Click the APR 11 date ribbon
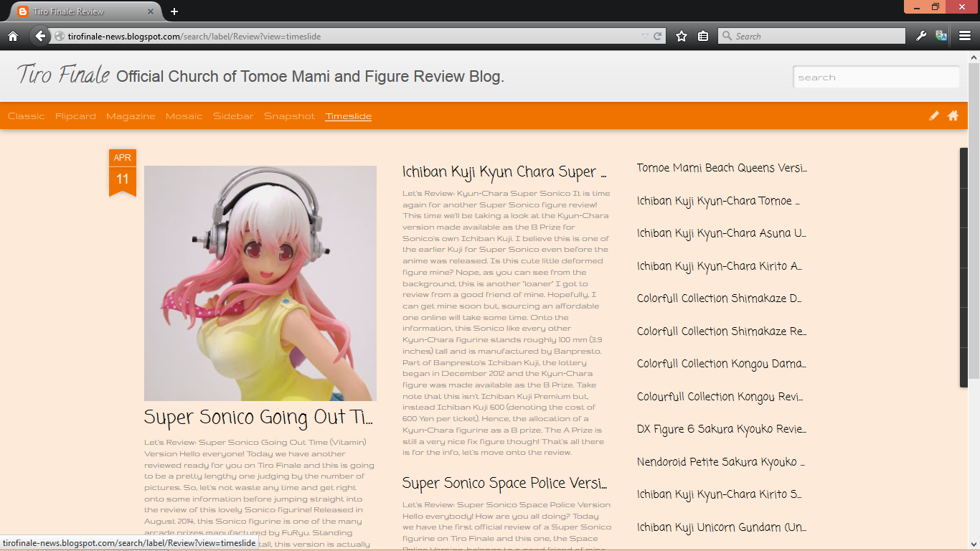 coord(123,171)
